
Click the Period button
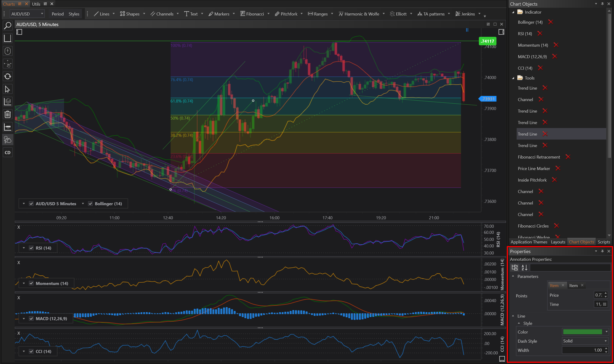tap(58, 14)
